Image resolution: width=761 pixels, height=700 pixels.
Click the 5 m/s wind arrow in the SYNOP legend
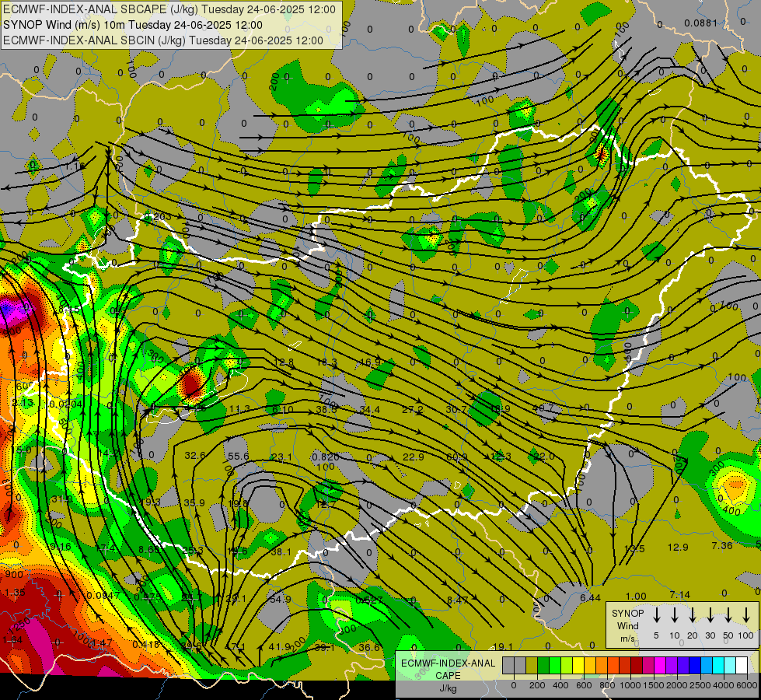[656, 615]
